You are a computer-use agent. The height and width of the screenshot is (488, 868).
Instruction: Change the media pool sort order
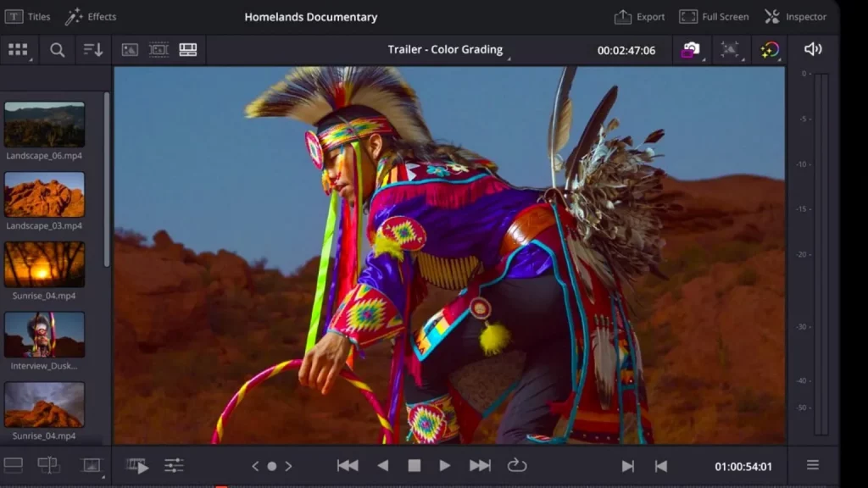[95, 49]
